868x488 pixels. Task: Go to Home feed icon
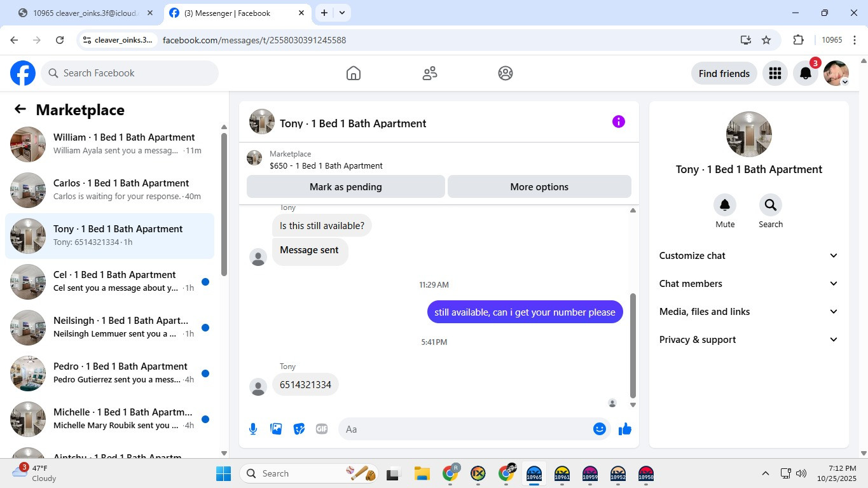pos(354,73)
